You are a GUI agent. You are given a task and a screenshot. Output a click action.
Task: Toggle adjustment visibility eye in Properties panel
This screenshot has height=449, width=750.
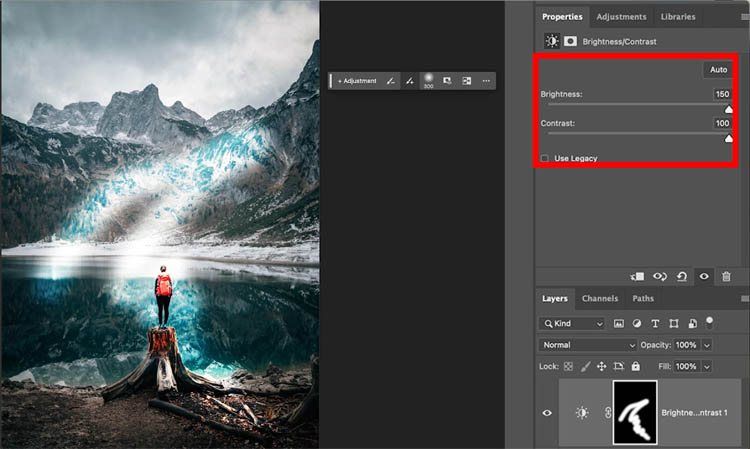705,277
